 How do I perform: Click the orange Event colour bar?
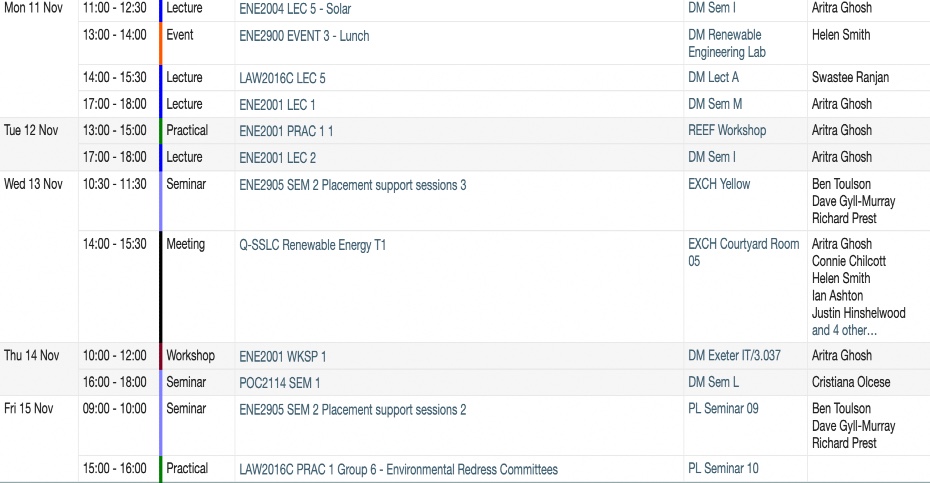(160, 43)
